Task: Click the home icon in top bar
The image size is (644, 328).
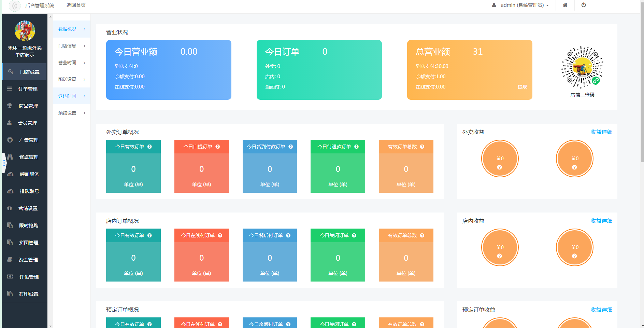Action: 565,5
